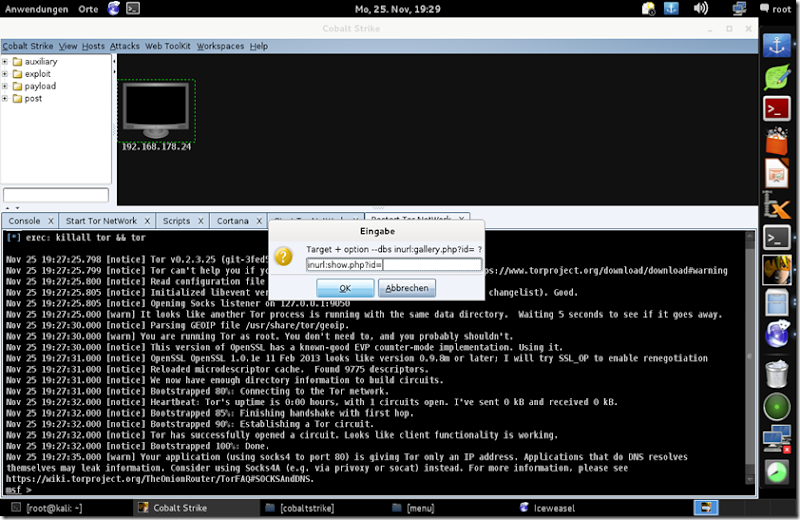The image size is (800, 520).
Task: Click the green clock dock icon
Action: [x=777, y=472]
